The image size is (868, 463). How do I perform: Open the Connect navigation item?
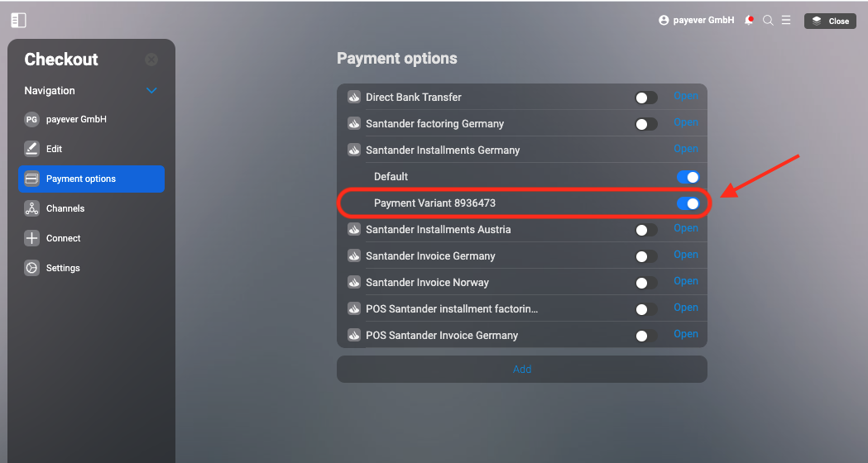(91, 238)
